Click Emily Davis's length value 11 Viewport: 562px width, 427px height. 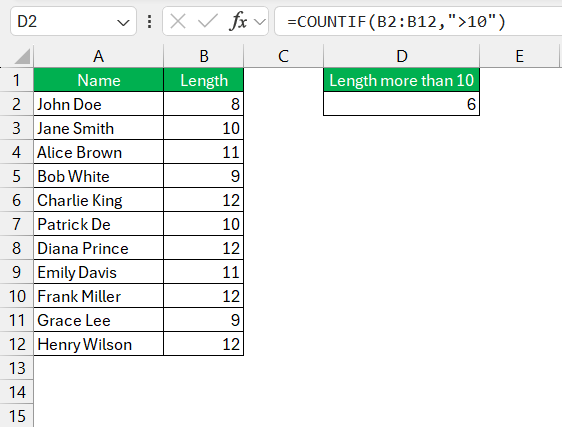click(204, 272)
